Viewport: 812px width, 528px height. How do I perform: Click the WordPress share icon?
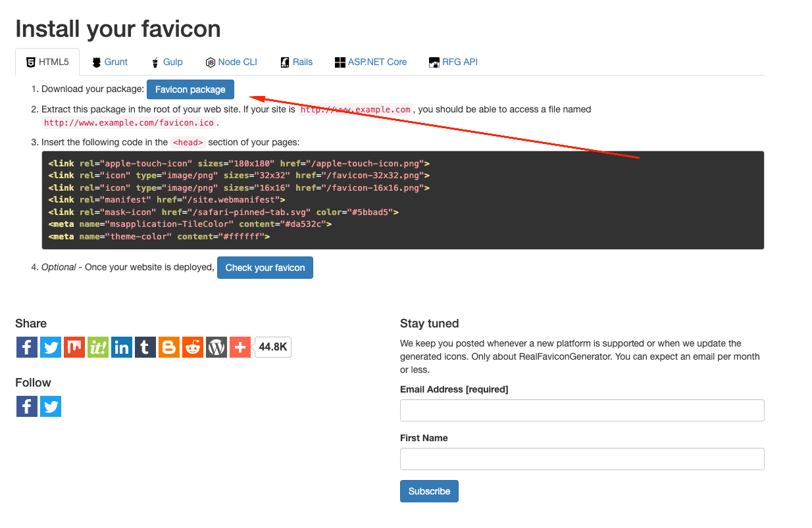216,347
